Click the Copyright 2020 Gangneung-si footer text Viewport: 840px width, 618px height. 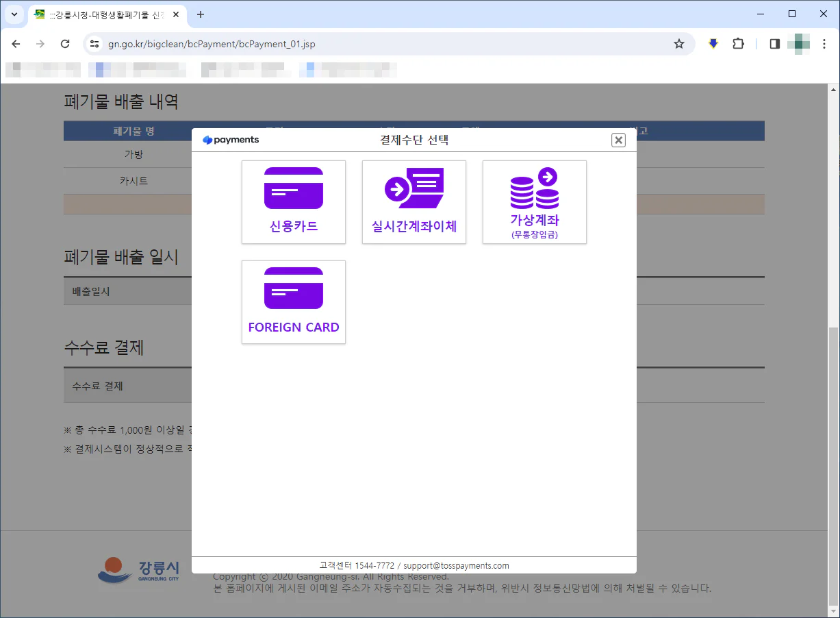(x=331, y=578)
